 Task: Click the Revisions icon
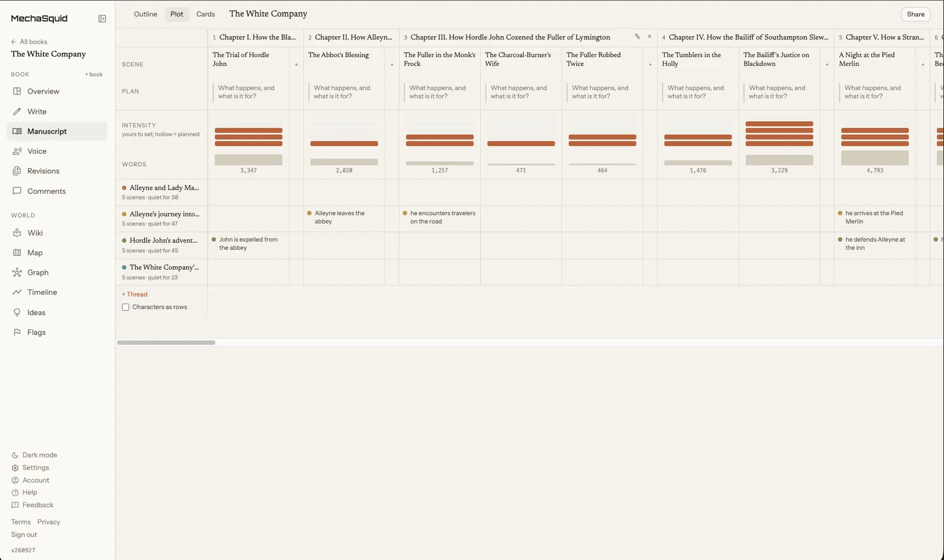pyautogui.click(x=17, y=171)
